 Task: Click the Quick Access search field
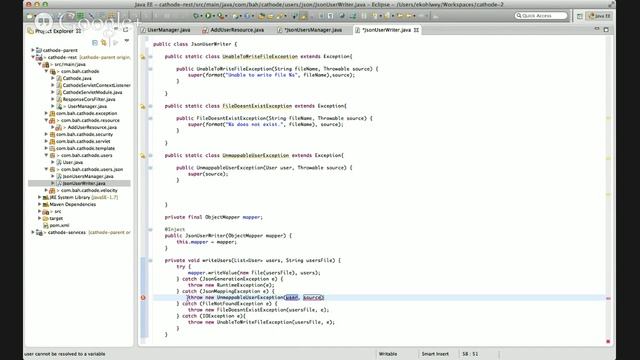[541, 16]
